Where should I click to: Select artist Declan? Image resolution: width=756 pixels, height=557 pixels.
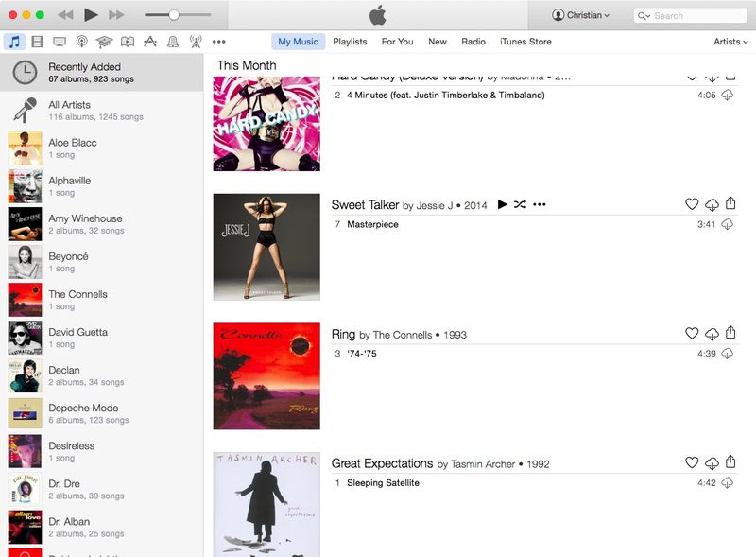pyautogui.click(x=101, y=375)
